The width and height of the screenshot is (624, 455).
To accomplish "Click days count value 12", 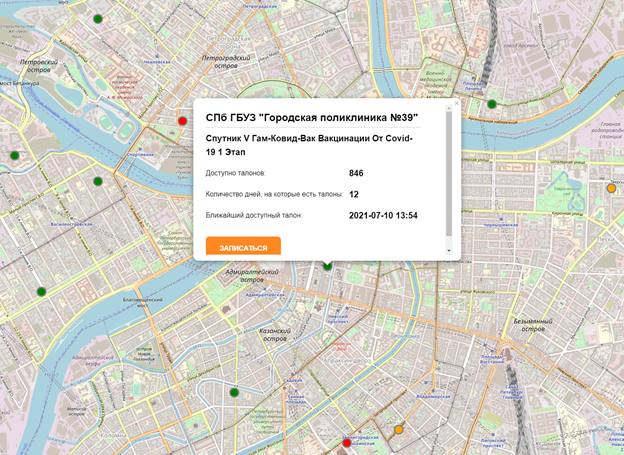I will pyautogui.click(x=354, y=194).
